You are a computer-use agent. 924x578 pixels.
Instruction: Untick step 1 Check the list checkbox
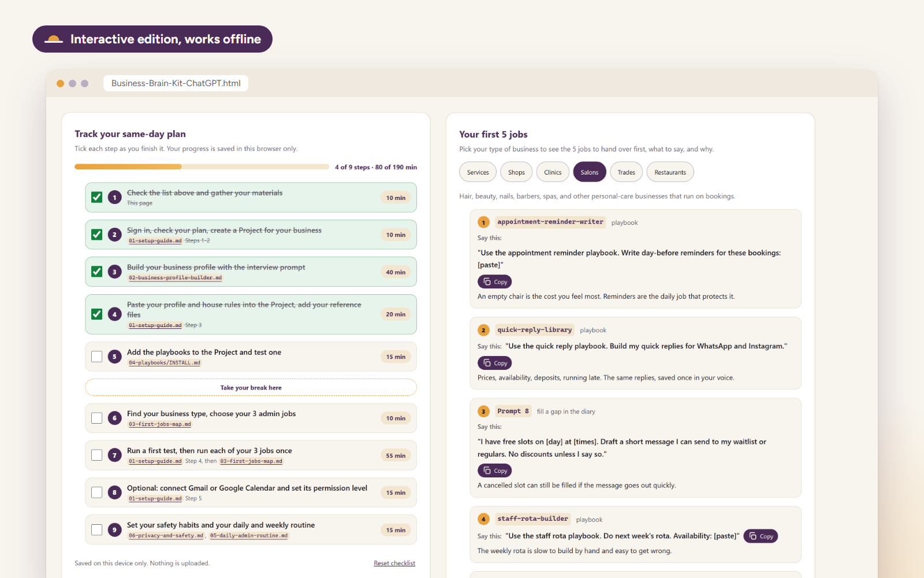97,197
